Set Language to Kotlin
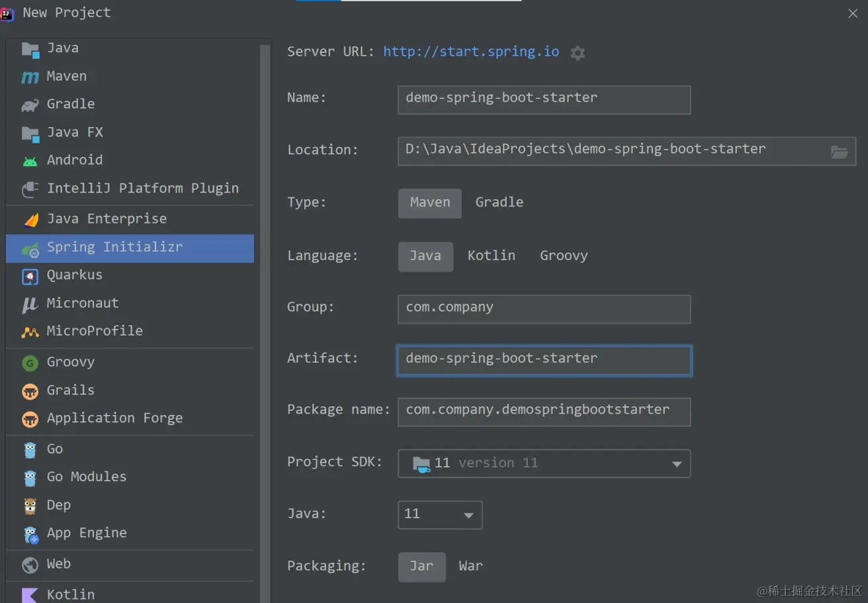The image size is (868, 603). [491, 256]
